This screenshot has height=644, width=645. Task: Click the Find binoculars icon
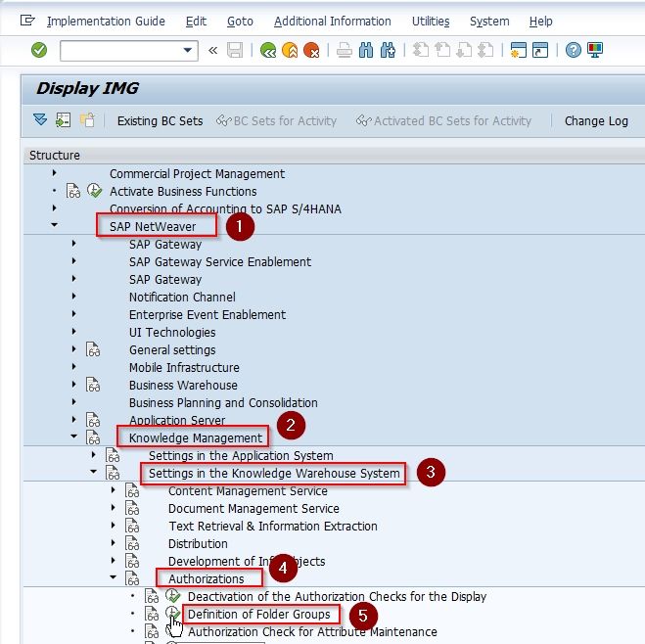click(x=366, y=50)
